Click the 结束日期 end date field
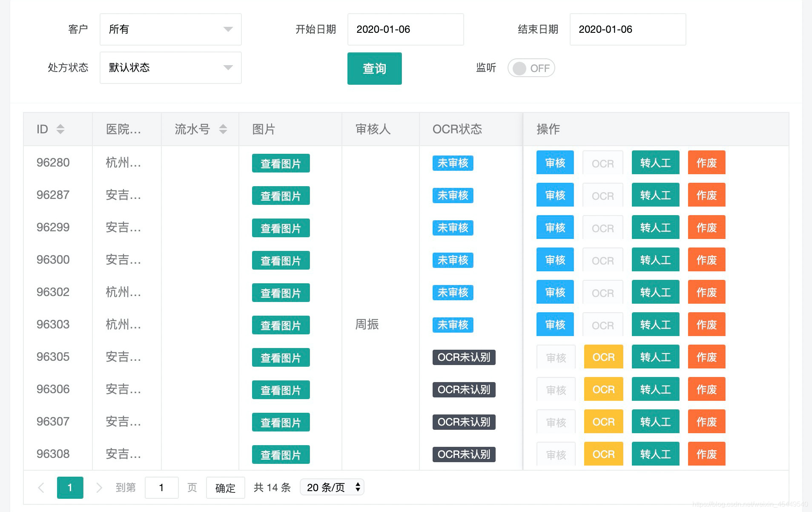This screenshot has width=812, height=512. pyautogui.click(x=627, y=29)
